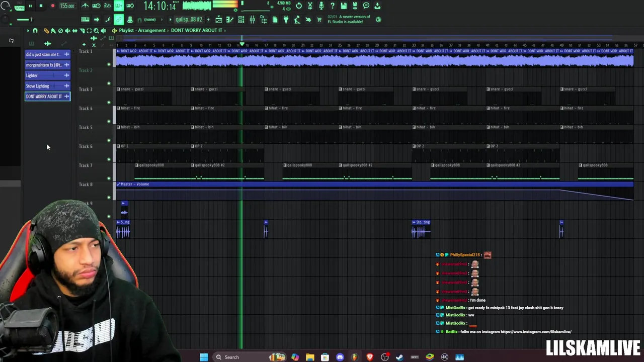This screenshot has height=362, width=644.
Task: Click the audio editor scissors icon
Action: (310, 6)
